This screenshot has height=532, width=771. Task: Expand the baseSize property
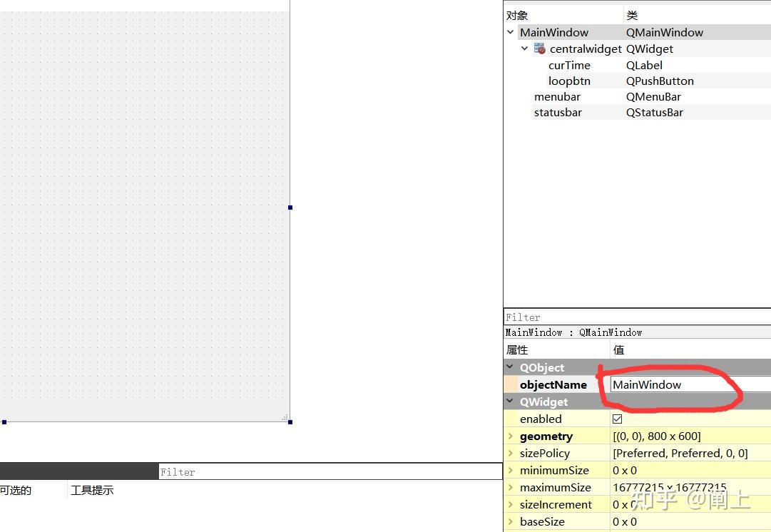pos(511,521)
